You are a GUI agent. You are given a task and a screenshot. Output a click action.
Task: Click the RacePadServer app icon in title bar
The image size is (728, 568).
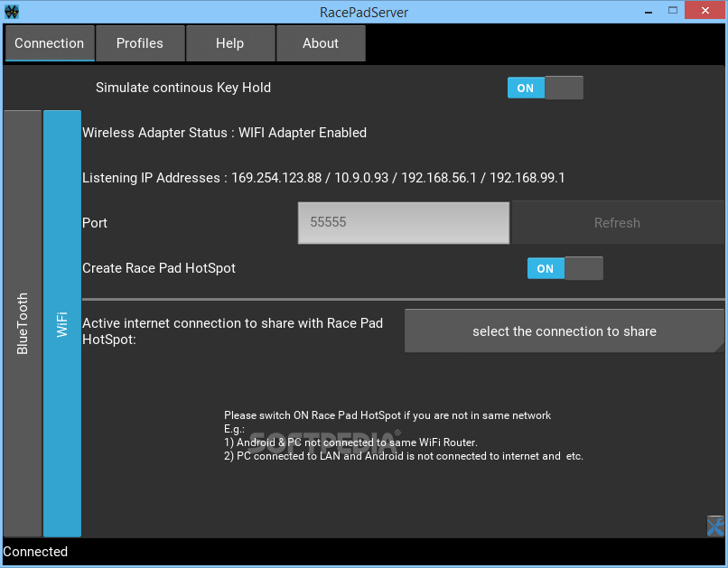tap(12, 12)
